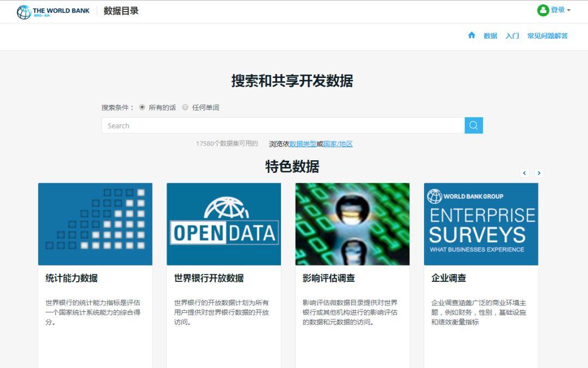This screenshot has height=368, width=588.
Task: Open the Enterprise Surveys thumbnail
Action: (481, 224)
